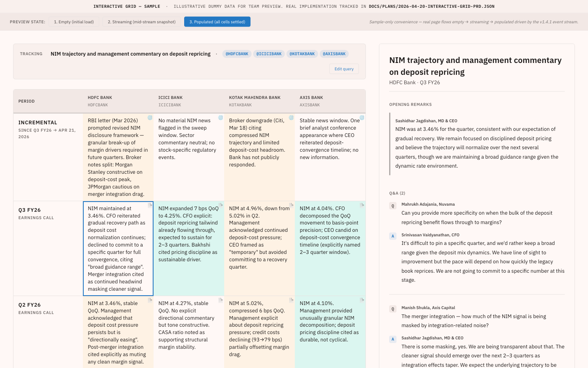Click the document icon in Axis Q2 FY26 cell
This screenshot has width=588, height=368.
tap(362, 300)
